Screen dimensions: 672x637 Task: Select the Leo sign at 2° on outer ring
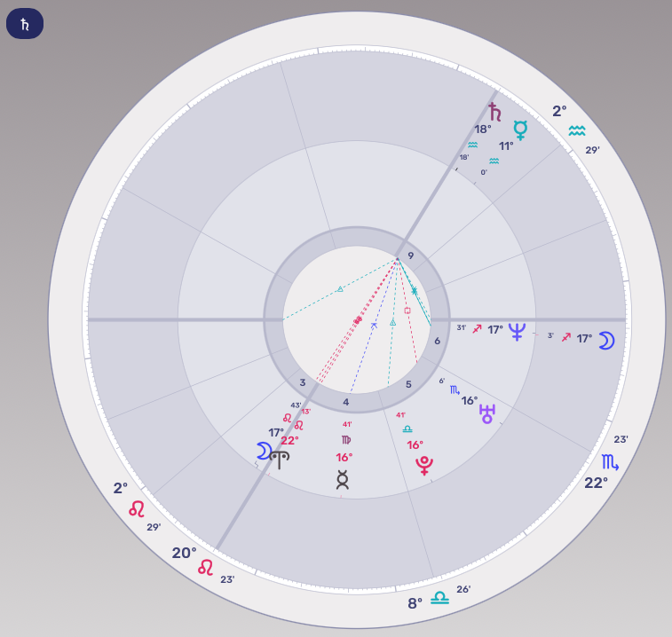(x=137, y=508)
